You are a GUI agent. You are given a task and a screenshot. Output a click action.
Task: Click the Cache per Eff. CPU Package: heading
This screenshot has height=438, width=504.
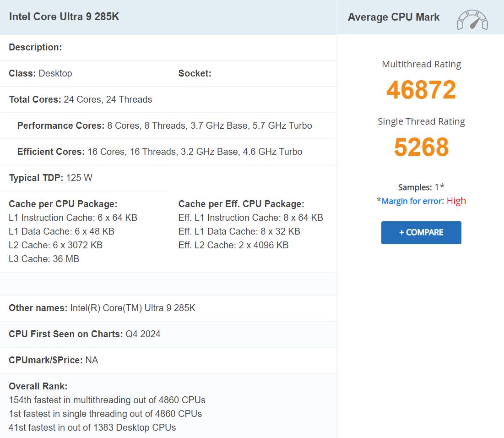[x=241, y=204]
